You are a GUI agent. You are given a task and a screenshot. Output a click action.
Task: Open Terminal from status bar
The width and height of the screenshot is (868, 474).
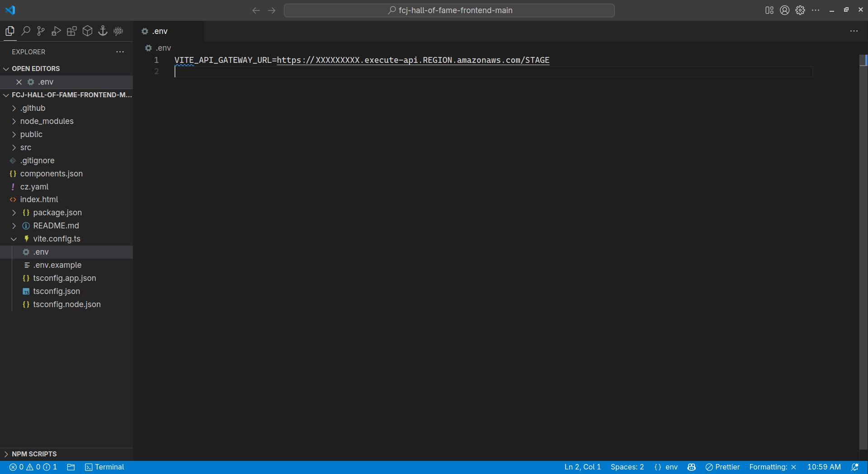click(104, 467)
